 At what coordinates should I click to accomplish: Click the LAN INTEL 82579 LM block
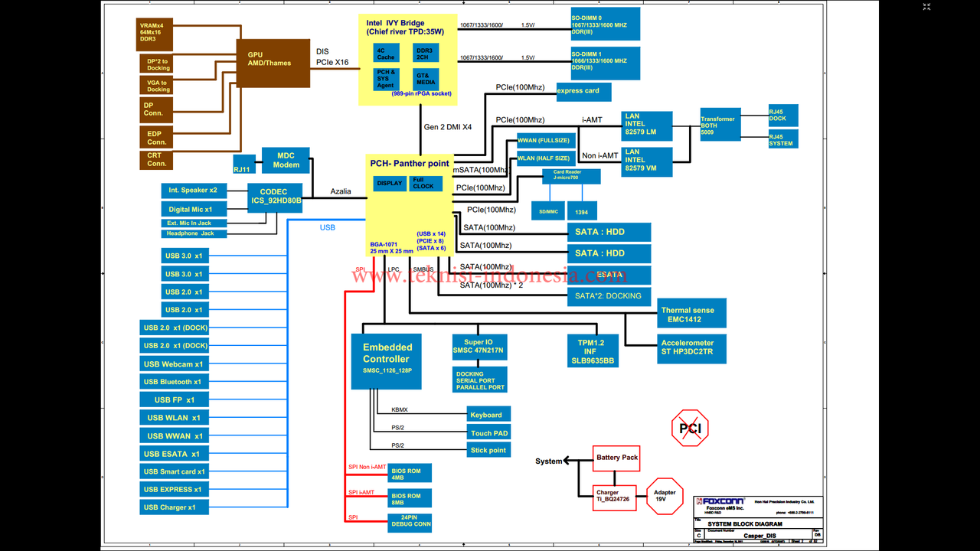[x=647, y=126]
